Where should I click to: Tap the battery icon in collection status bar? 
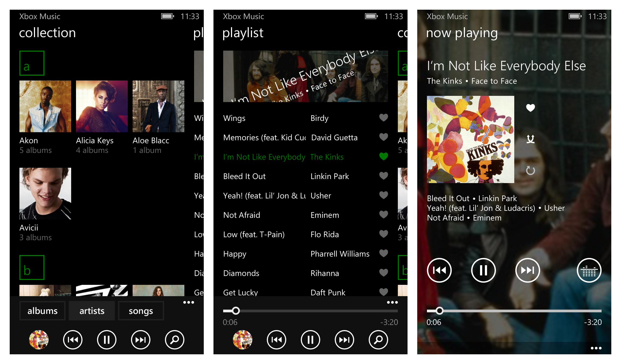(x=168, y=16)
